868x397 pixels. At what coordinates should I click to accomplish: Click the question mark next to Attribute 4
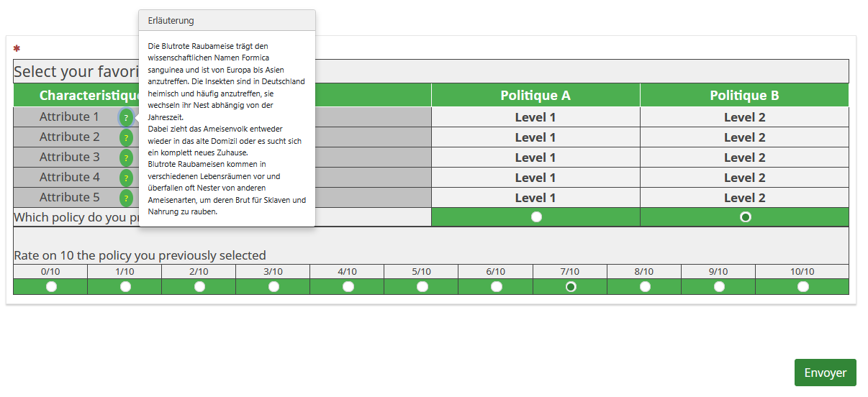tap(126, 178)
